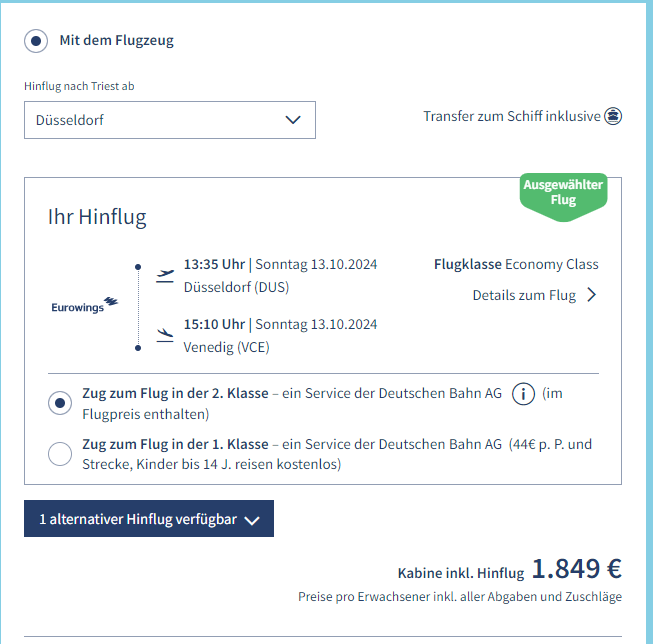Choose Zug zum Flug 1. Klasse radio option
Viewport: 653px width, 644px height.
pos(60,454)
